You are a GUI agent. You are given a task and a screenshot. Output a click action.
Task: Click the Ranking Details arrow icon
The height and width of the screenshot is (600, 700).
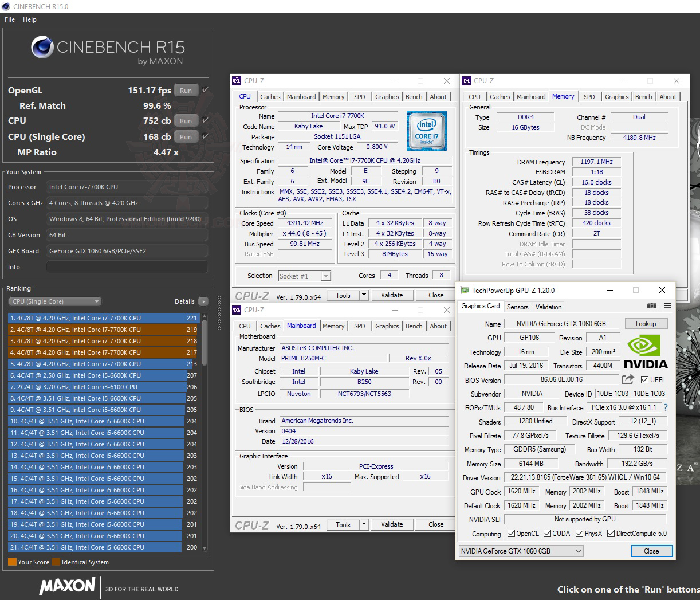pos(203,301)
